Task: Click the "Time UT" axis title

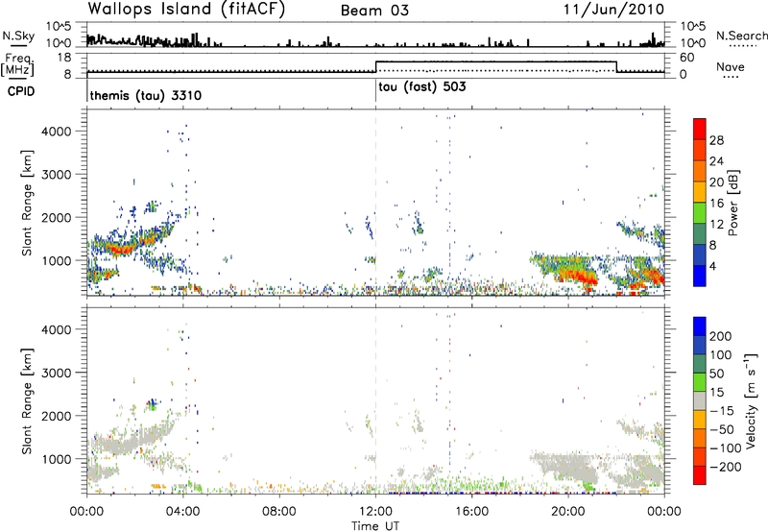Action: [x=375, y=526]
